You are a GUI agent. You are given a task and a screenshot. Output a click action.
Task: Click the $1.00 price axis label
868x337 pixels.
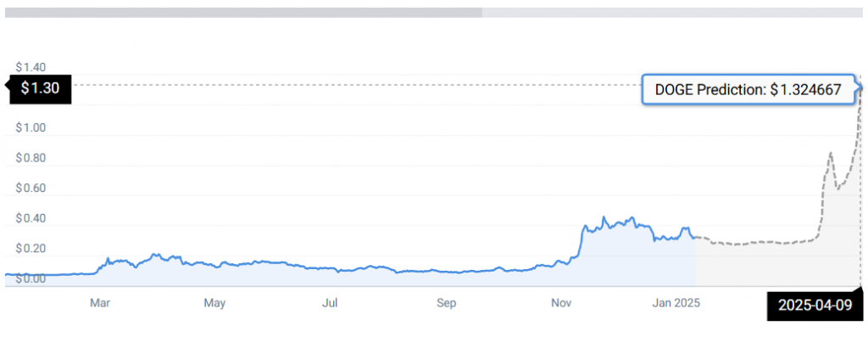coord(30,128)
